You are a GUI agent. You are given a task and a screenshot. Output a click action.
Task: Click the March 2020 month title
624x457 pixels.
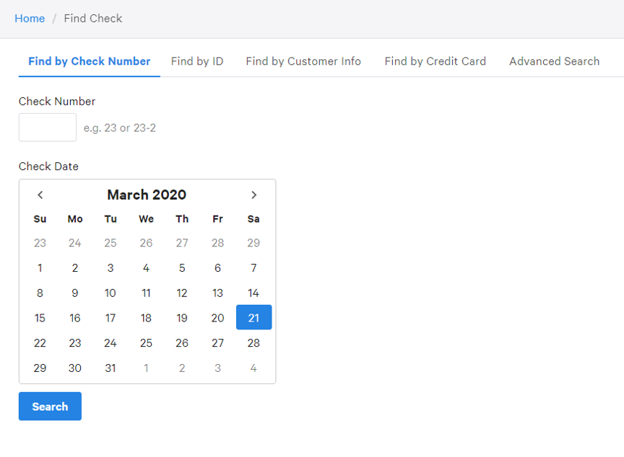click(x=146, y=195)
